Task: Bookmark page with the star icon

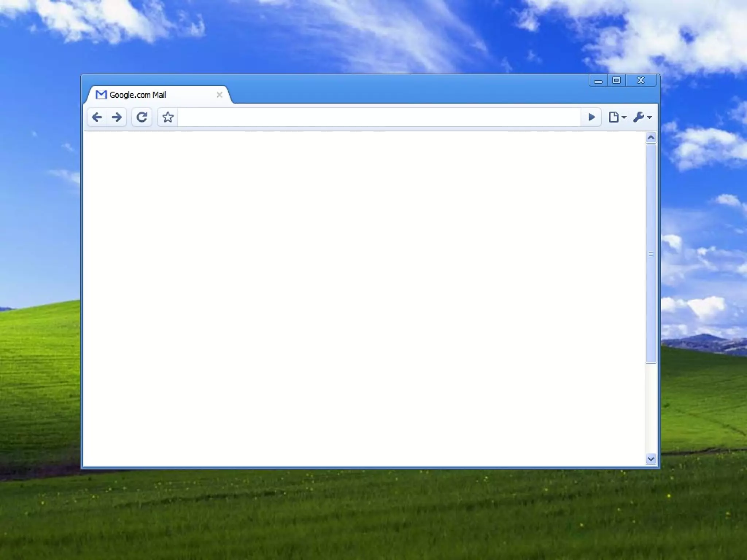Action: pos(168,117)
